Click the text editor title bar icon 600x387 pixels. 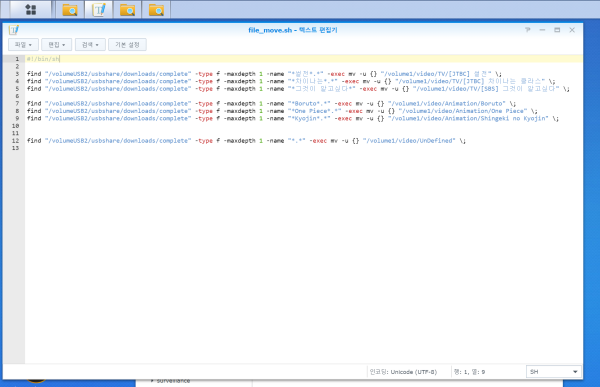14,30
